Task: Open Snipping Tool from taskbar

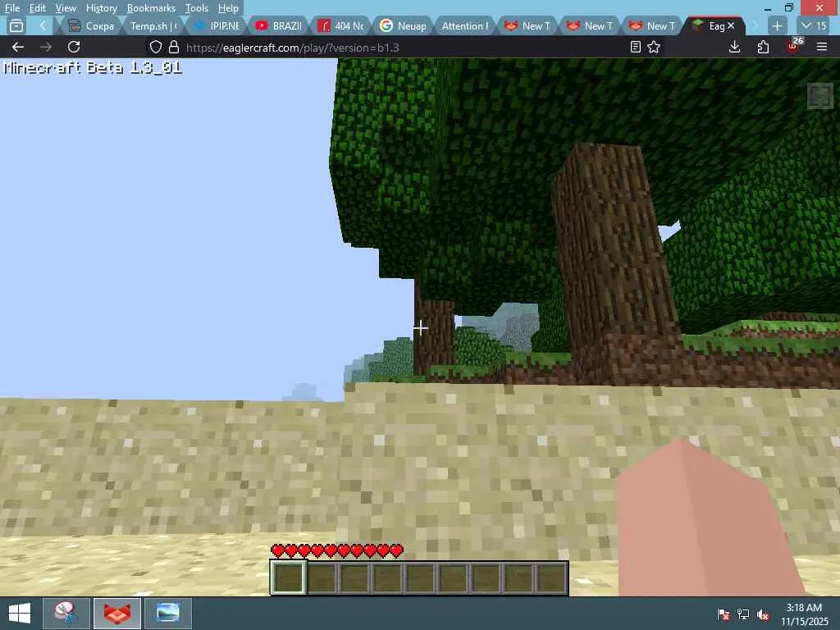Action: click(66, 614)
